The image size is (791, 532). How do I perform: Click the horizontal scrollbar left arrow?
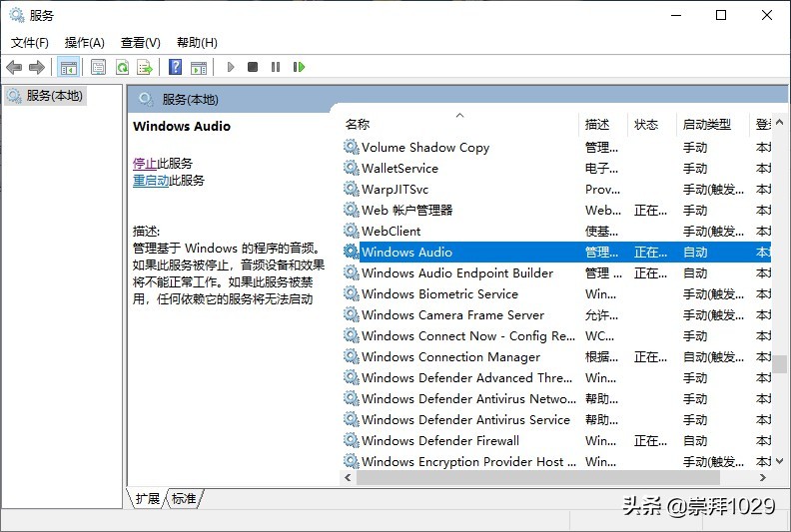click(350, 478)
